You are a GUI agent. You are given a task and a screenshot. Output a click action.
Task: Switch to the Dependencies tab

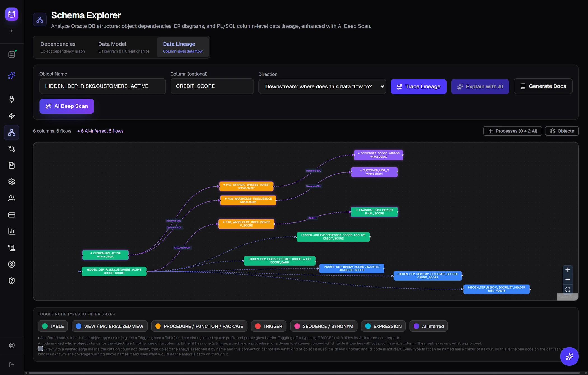click(62, 47)
